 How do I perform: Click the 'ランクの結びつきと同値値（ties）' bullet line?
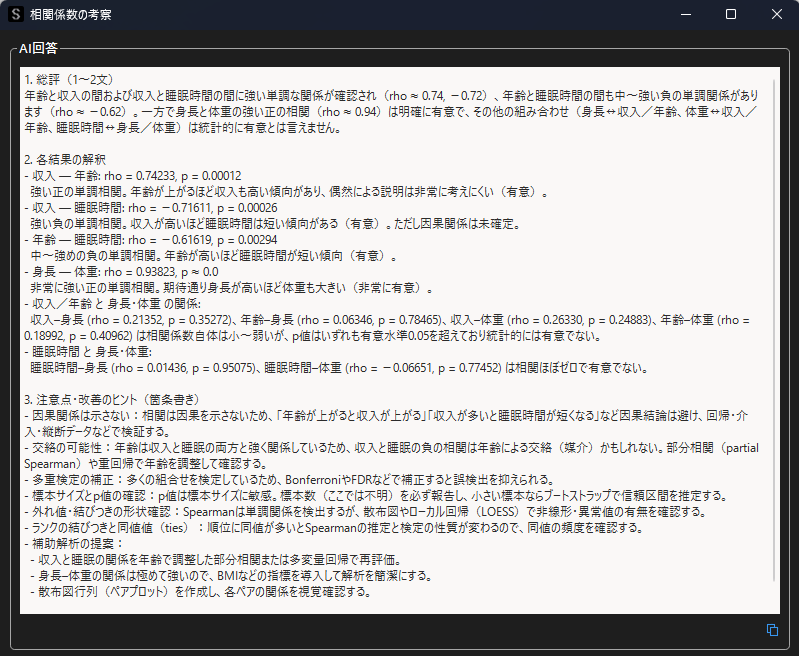click(334, 528)
